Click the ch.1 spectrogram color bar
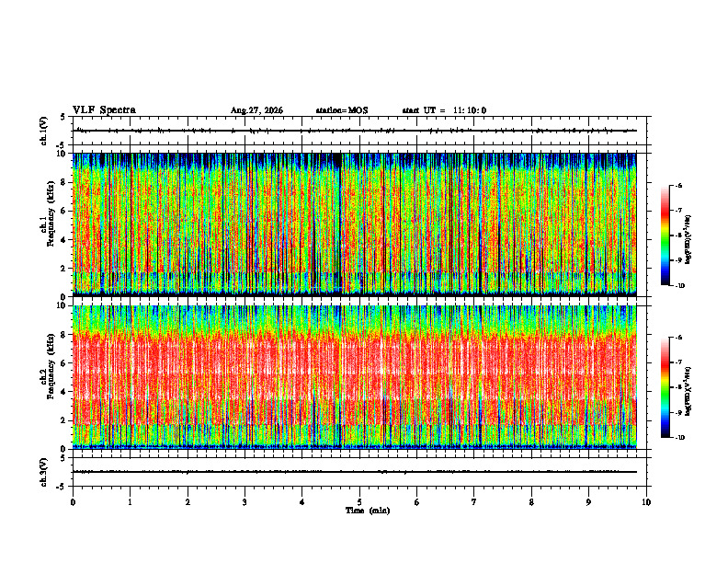 pos(665,236)
